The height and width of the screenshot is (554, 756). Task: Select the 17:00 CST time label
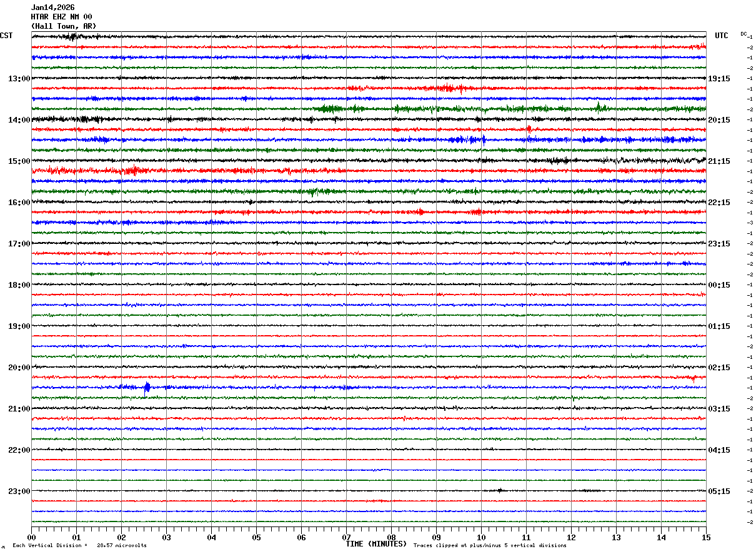click(x=19, y=244)
